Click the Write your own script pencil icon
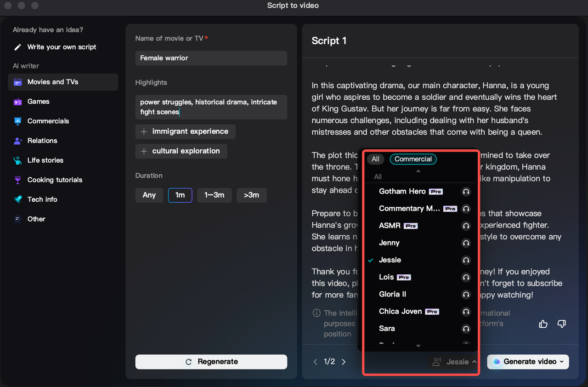588x387 pixels. coord(19,47)
